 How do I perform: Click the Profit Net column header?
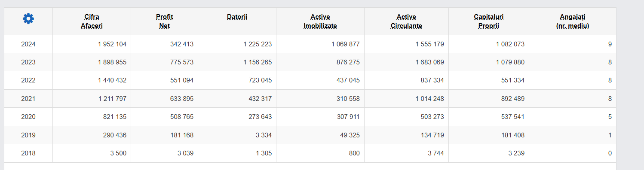pos(164,21)
